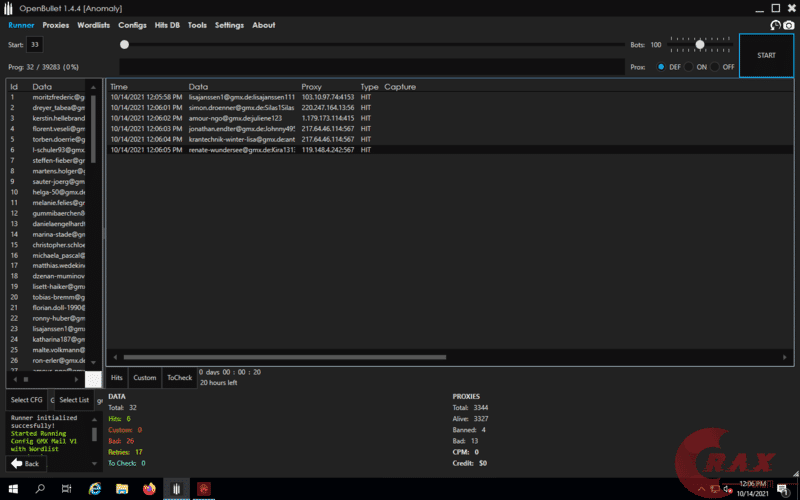Select wordlist row 22 ronny-huber

tap(48, 318)
